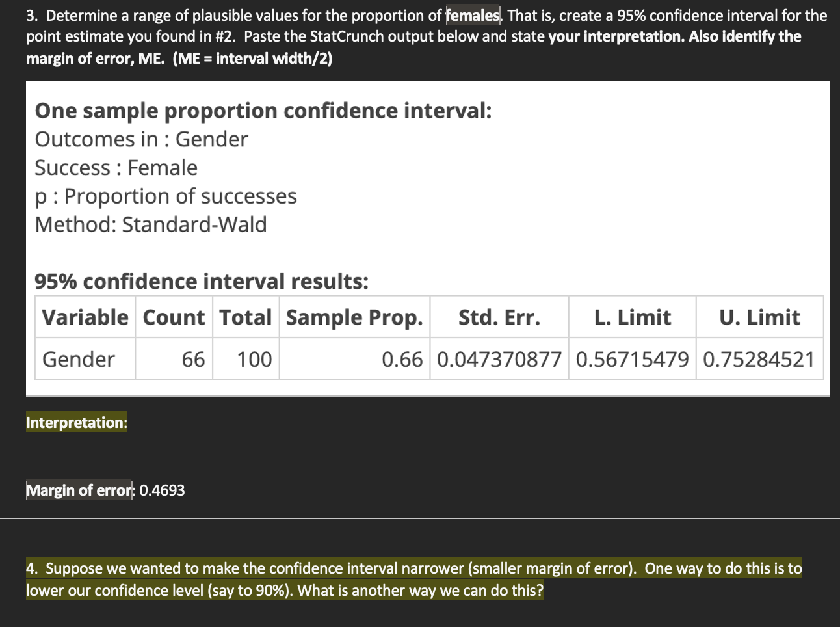This screenshot has width=840, height=627.
Task: Click the "Variable" column header
Action: (85, 317)
